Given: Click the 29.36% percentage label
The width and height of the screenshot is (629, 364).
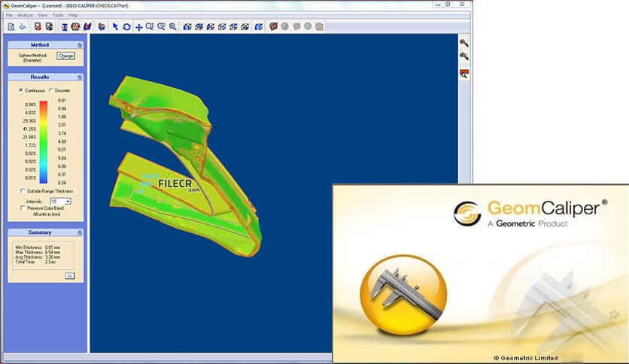Looking at the screenshot, I should [29, 120].
